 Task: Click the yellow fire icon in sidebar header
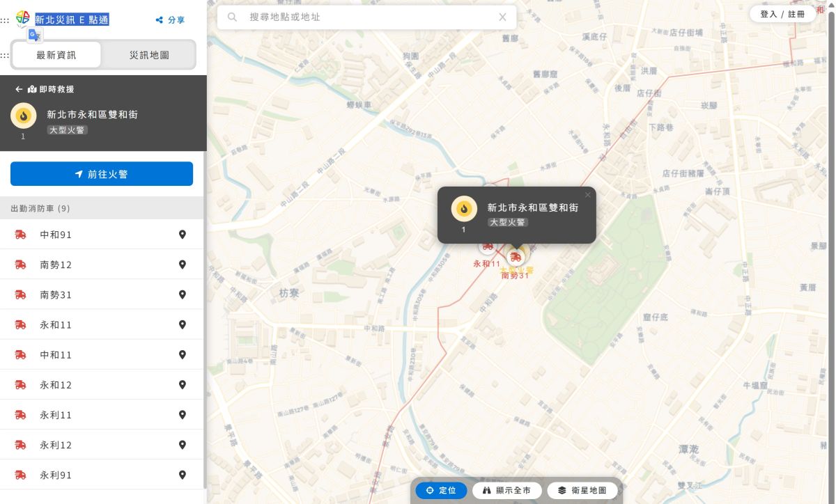pyautogui.click(x=23, y=116)
